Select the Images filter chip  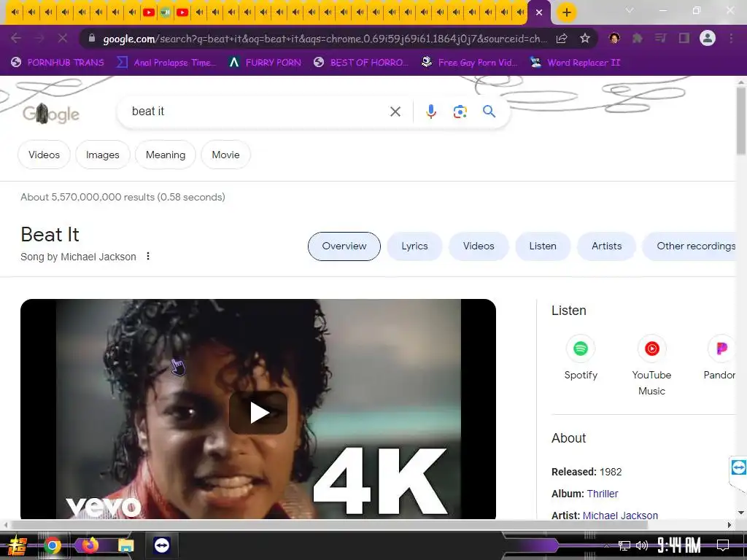click(102, 155)
